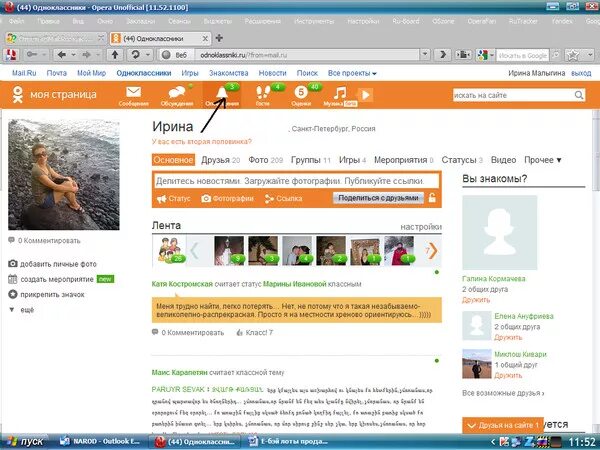The image size is (600, 450).
Task: Click the Все возможные друзья link
Action: [x=503, y=393]
